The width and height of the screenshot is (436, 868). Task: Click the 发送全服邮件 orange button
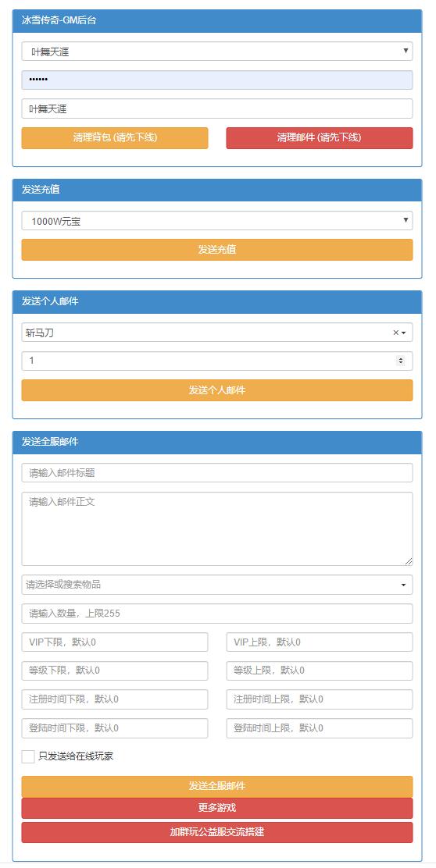217,786
